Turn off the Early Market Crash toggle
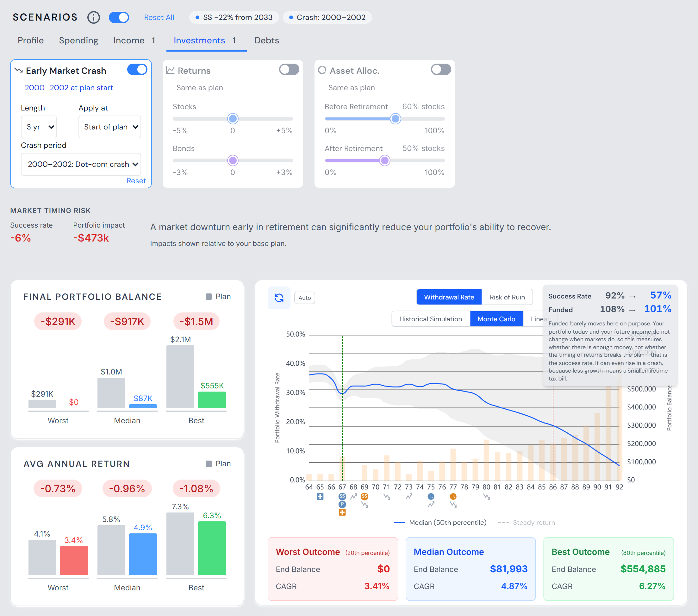Viewport: 698px width, 616px height. (137, 70)
